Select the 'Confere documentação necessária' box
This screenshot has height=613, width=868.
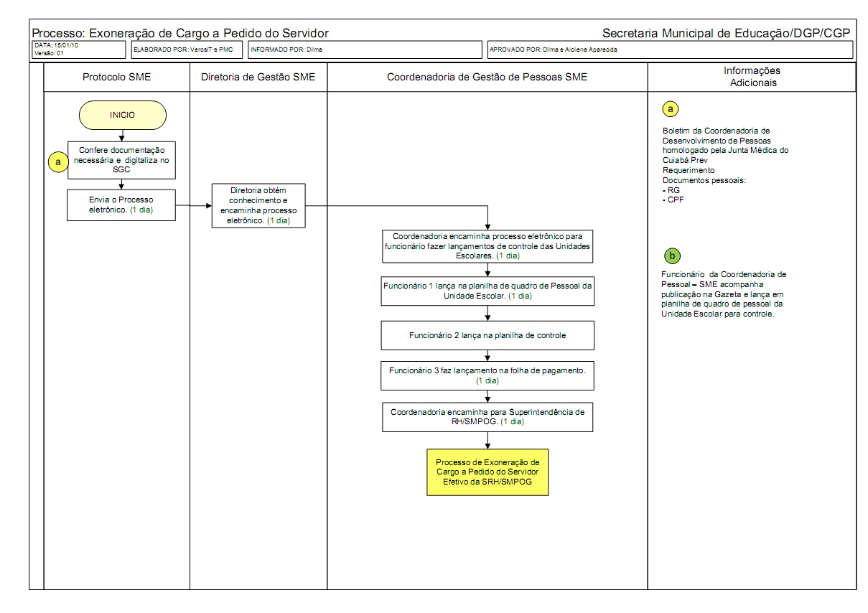click(x=121, y=159)
